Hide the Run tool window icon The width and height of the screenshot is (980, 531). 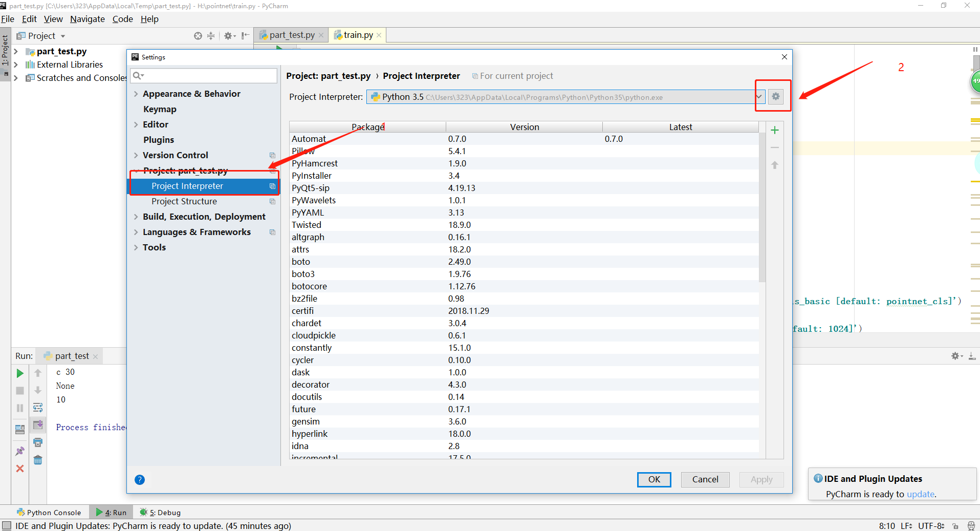click(972, 356)
